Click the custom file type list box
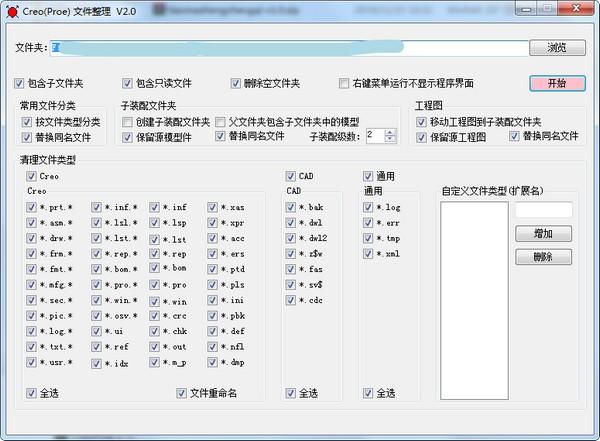This screenshot has height=441, width=600. click(474, 301)
